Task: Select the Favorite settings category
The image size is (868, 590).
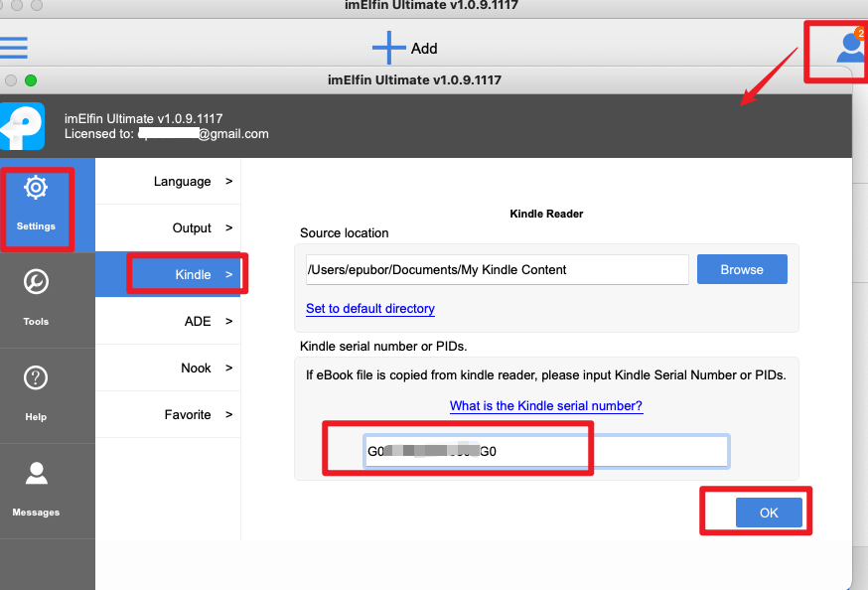Action: [168, 414]
